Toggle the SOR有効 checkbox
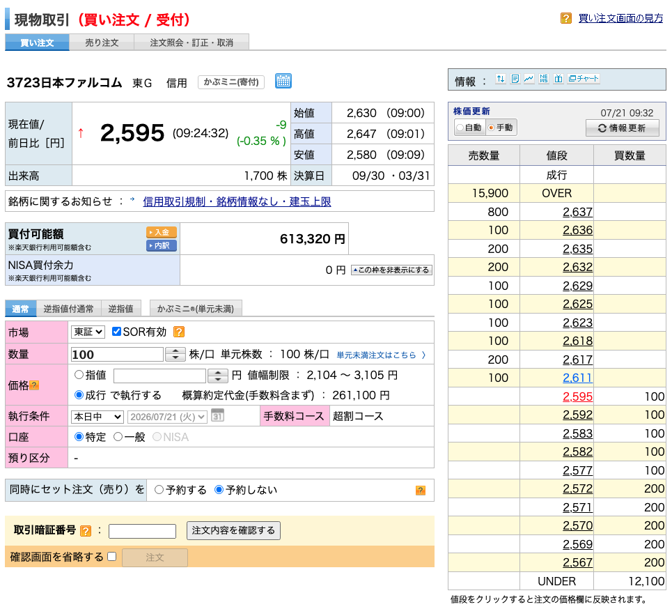 (x=116, y=331)
